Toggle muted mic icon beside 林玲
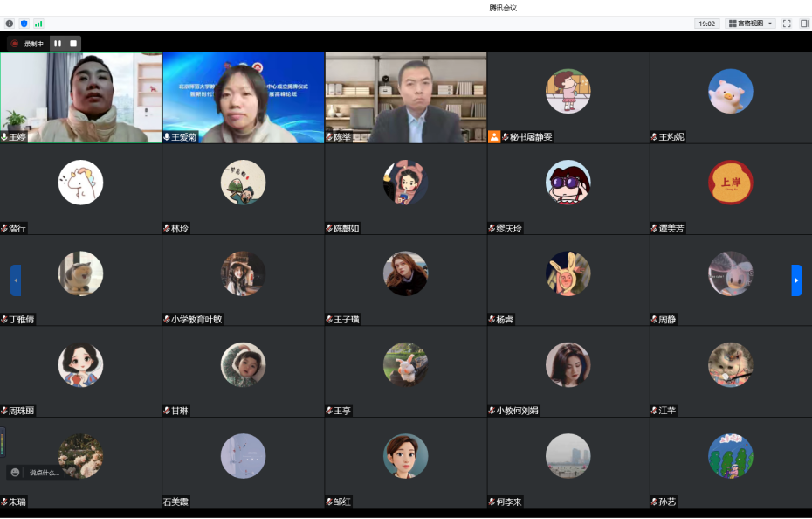 (167, 229)
